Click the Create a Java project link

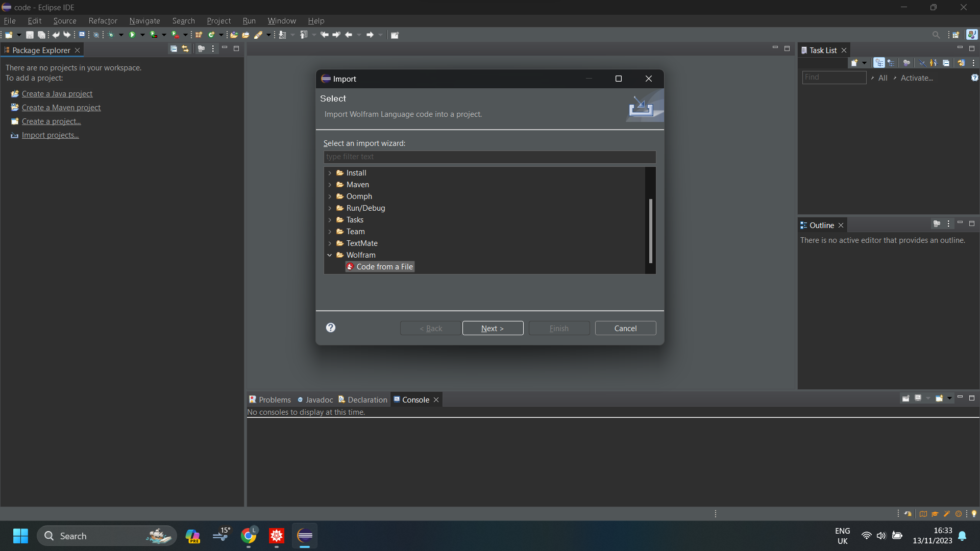coord(57,94)
